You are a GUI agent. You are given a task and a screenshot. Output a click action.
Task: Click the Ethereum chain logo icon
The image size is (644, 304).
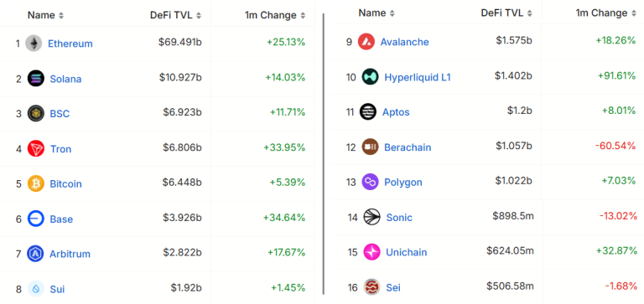[x=34, y=44]
